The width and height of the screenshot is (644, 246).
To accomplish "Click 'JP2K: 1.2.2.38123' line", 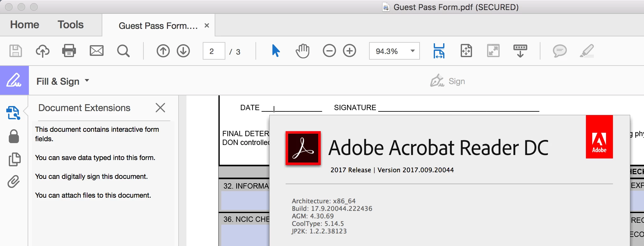I will [x=319, y=231].
